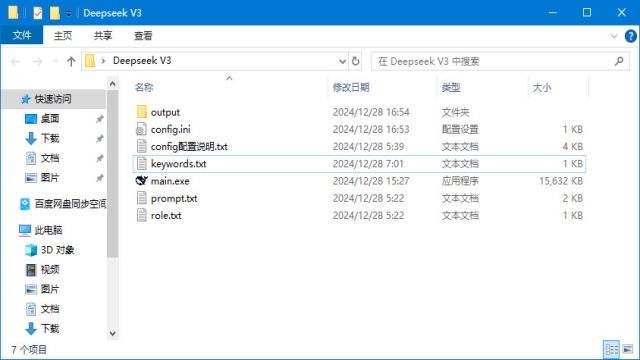Viewport: 640px width, 360px height.
Task: Open the quick access toolbar customize dropdown
Action: (69, 13)
